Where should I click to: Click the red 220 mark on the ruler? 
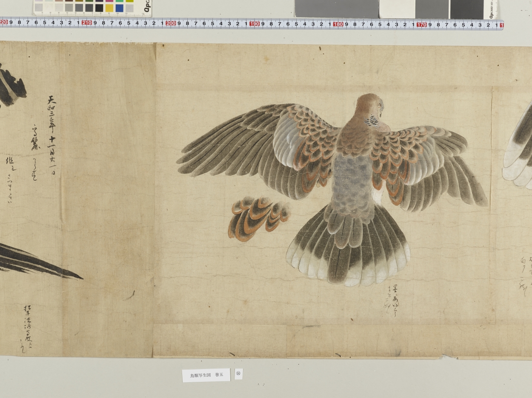pyautogui.click(x=4, y=22)
